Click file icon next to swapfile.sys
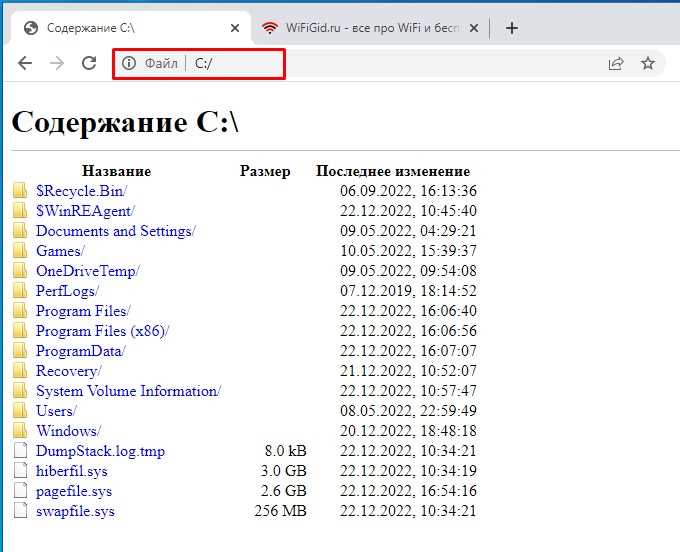The height and width of the screenshot is (552, 680). point(20,510)
